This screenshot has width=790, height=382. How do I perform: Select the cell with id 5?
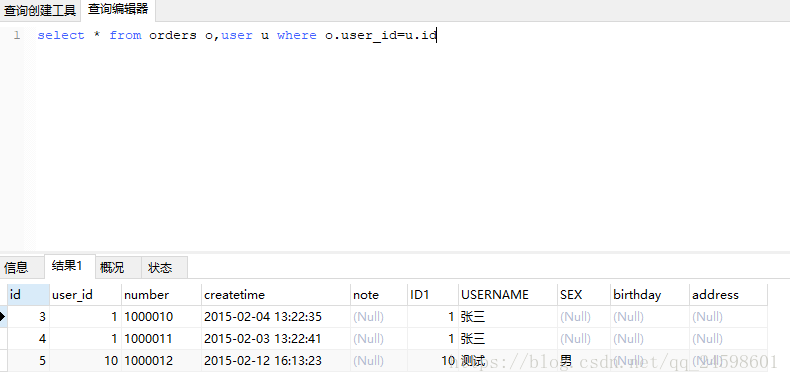29,361
